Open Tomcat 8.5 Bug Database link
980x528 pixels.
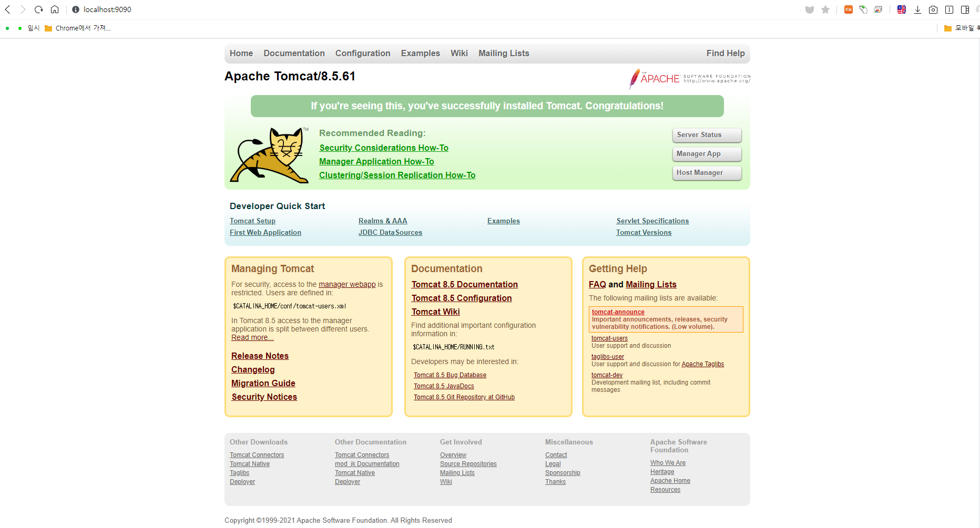pos(450,375)
